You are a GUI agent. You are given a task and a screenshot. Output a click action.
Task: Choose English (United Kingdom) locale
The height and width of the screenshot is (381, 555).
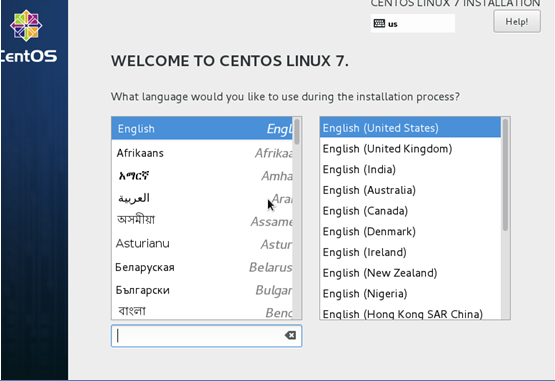[410, 149]
